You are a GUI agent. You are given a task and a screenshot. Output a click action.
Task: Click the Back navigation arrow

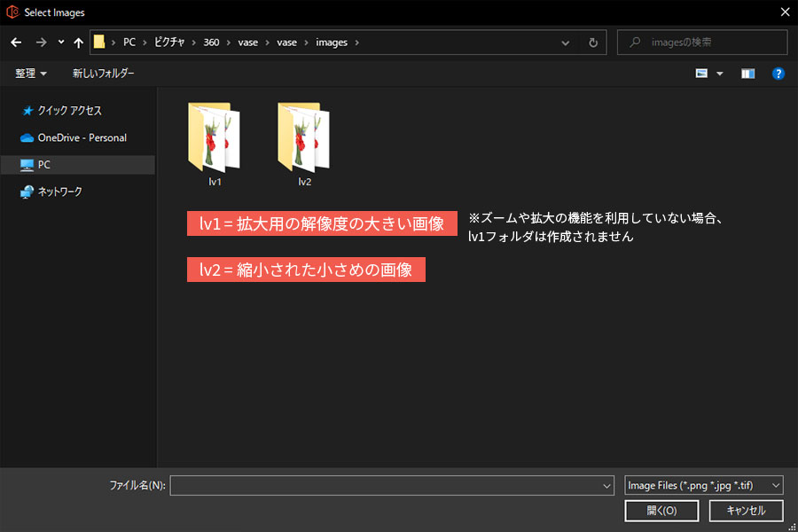[16, 43]
